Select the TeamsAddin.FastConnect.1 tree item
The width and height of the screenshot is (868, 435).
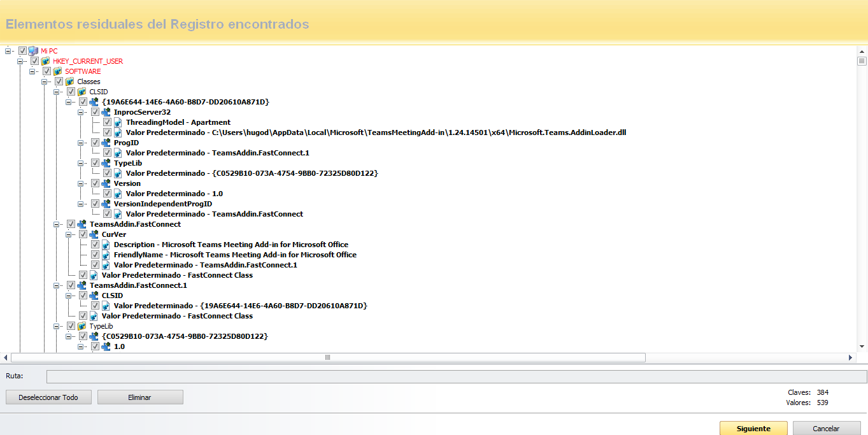click(138, 285)
